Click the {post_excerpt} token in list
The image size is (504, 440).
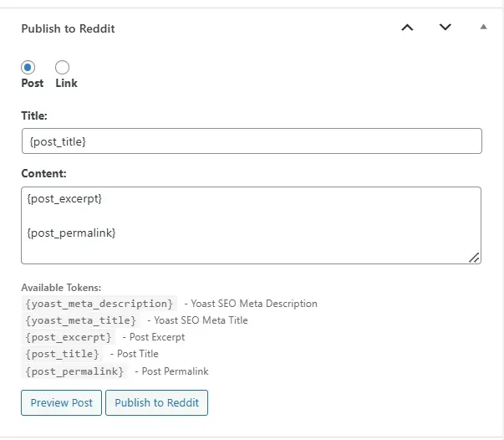click(69, 337)
